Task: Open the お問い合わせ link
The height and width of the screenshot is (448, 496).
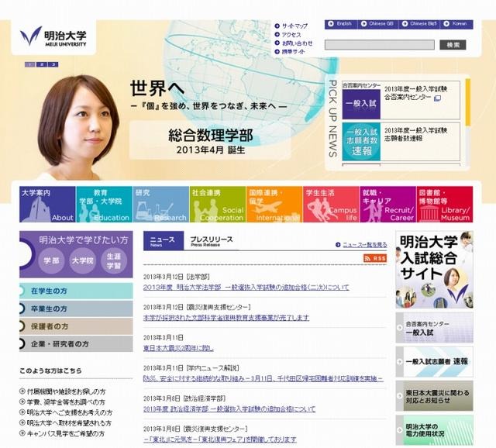Action: [297, 43]
